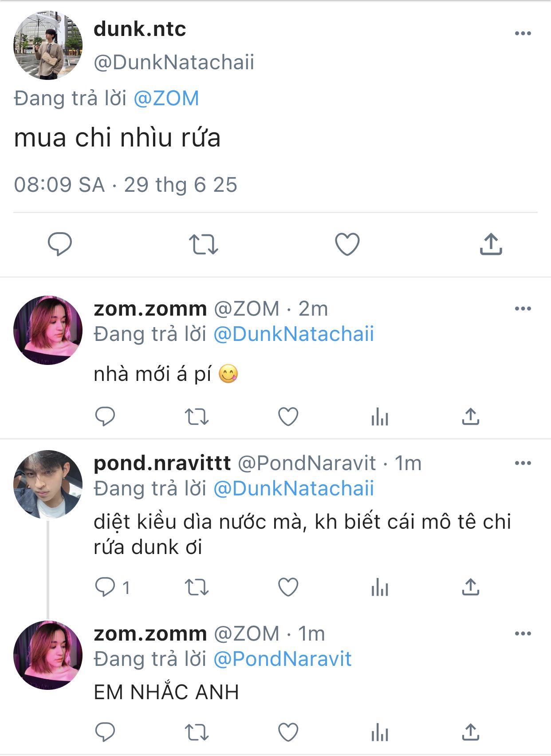Open @PondNaravit mention link in last reply
Viewport: 551px width, 756px height.
pyautogui.click(x=283, y=659)
